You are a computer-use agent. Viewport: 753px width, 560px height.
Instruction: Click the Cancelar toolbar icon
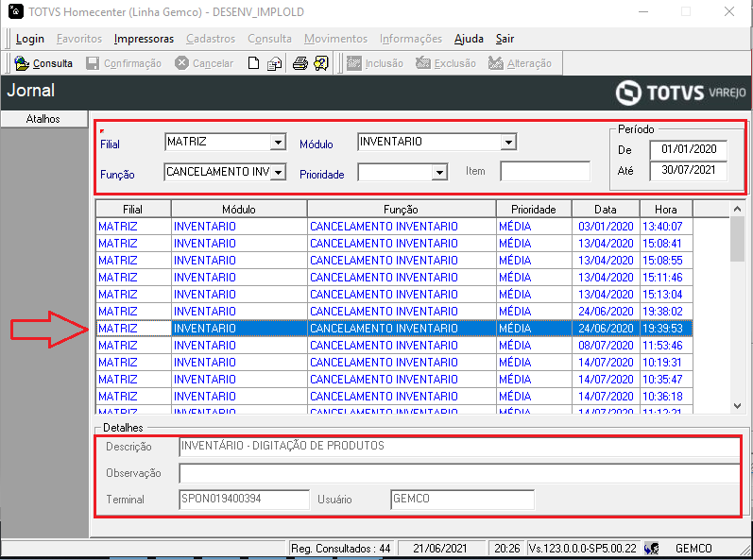pos(181,63)
